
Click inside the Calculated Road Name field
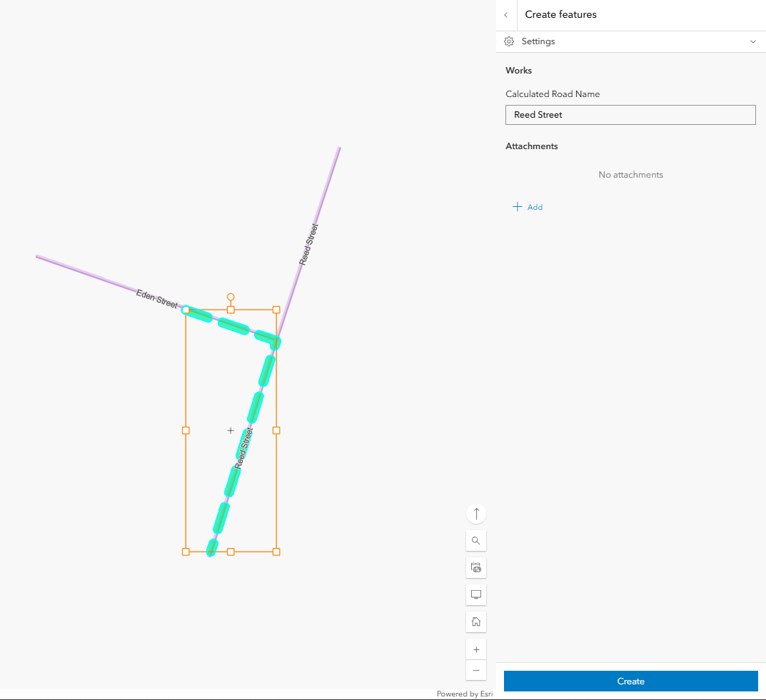tap(630, 115)
